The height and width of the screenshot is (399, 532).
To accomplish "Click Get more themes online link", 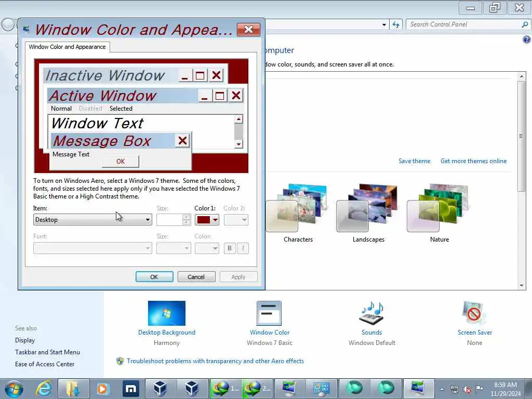I will (x=474, y=161).
